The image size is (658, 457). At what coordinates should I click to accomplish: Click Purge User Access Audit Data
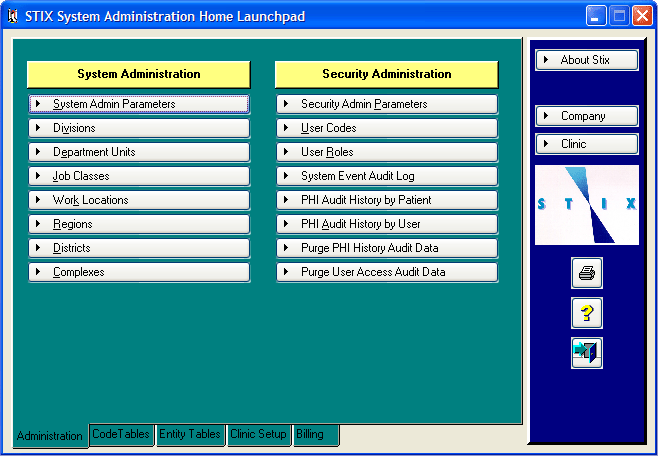tap(387, 272)
